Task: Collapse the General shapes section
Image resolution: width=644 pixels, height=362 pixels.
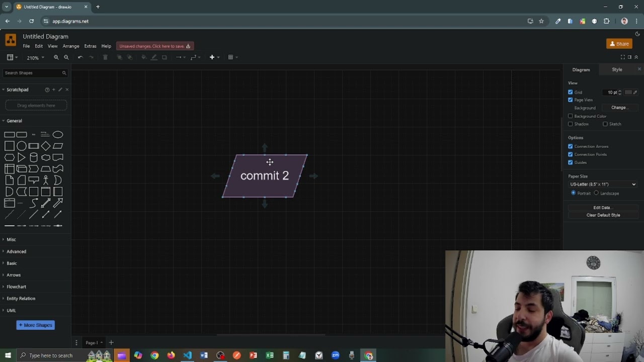Action: [14, 121]
